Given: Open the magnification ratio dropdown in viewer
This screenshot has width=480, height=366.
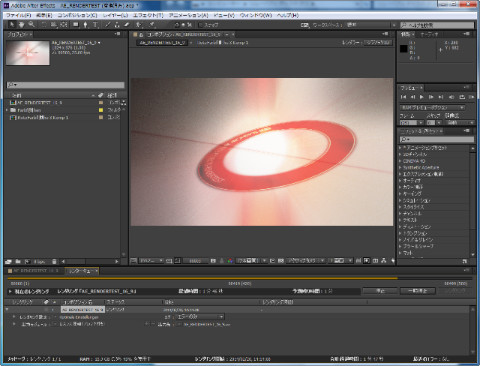Looking at the screenshot, I should tap(151, 261).
